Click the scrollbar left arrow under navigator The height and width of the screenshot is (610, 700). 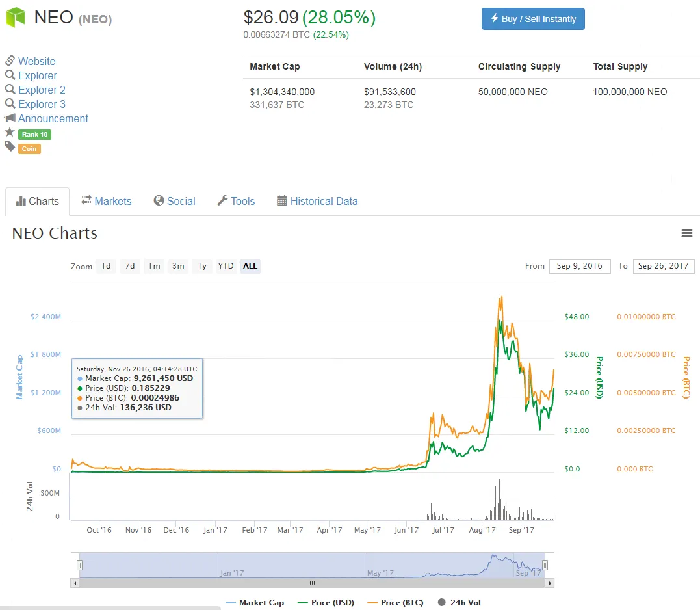tap(75, 583)
